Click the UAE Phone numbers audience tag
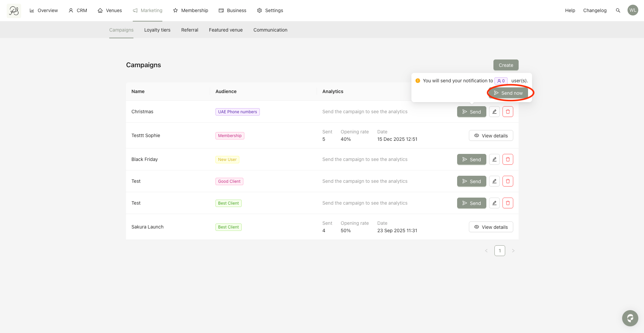 (x=237, y=112)
